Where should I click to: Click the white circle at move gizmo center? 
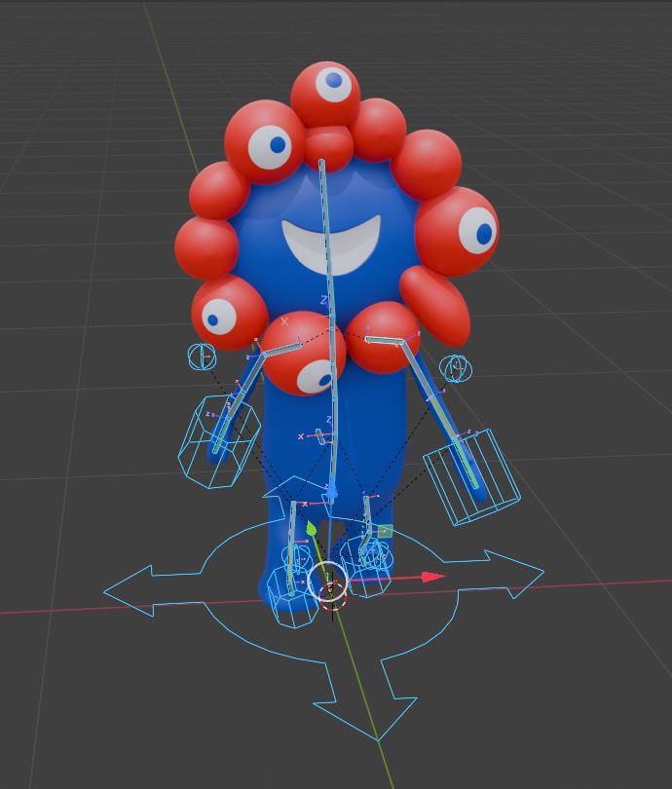click(327, 582)
